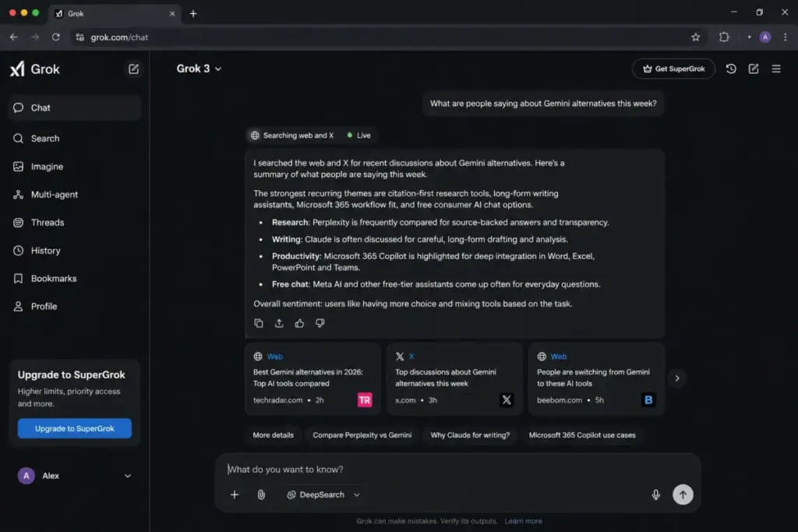Open the Grok 3 model dropdown
This screenshot has width=798, height=532.
[x=199, y=69]
